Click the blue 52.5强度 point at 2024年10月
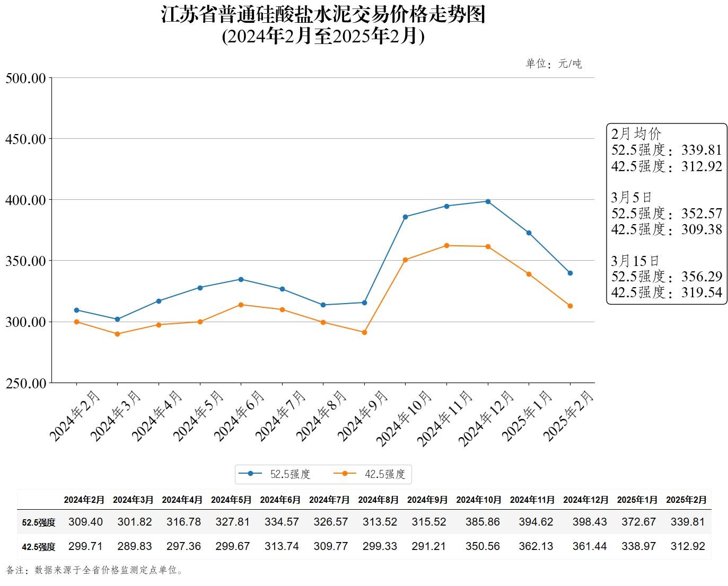The width and height of the screenshot is (728, 586). point(406,217)
